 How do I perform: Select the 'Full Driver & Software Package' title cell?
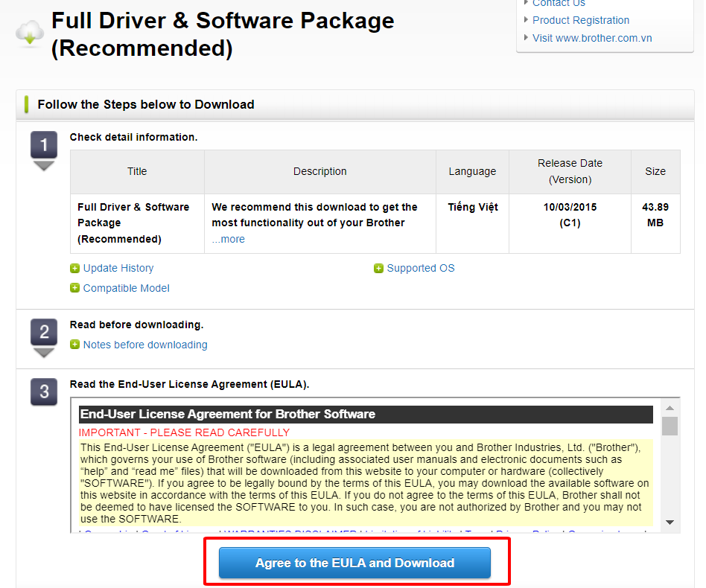click(x=137, y=223)
